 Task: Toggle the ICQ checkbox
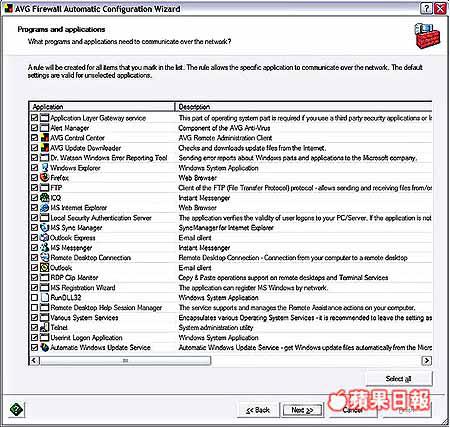pyautogui.click(x=34, y=198)
